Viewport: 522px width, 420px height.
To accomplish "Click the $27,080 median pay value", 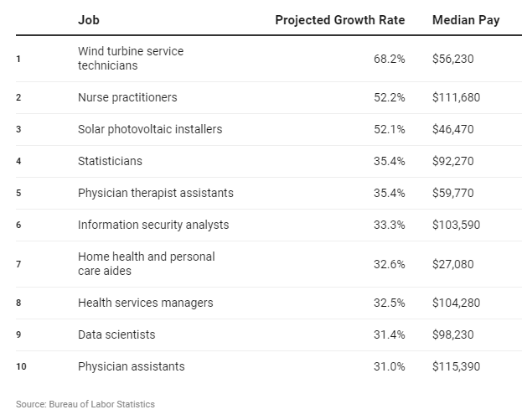I will [x=452, y=264].
